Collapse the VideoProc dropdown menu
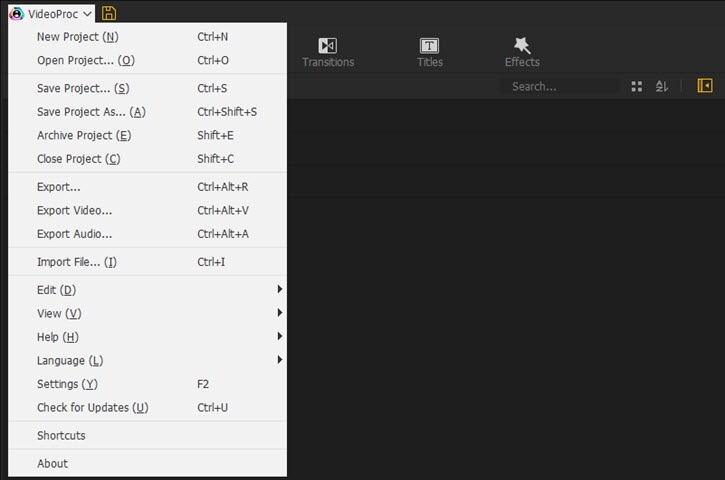This screenshot has height=480, width=725. tap(52, 14)
